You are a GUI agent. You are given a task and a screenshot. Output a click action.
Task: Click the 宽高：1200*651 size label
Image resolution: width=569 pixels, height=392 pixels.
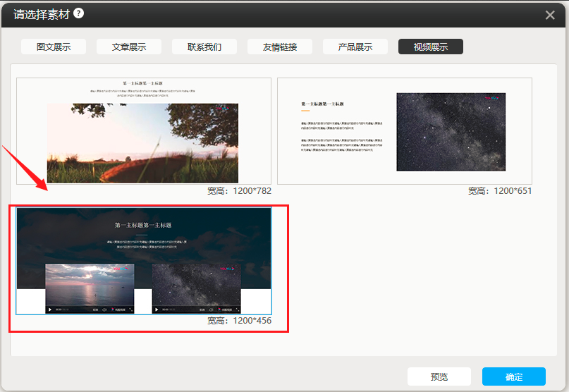(x=500, y=191)
